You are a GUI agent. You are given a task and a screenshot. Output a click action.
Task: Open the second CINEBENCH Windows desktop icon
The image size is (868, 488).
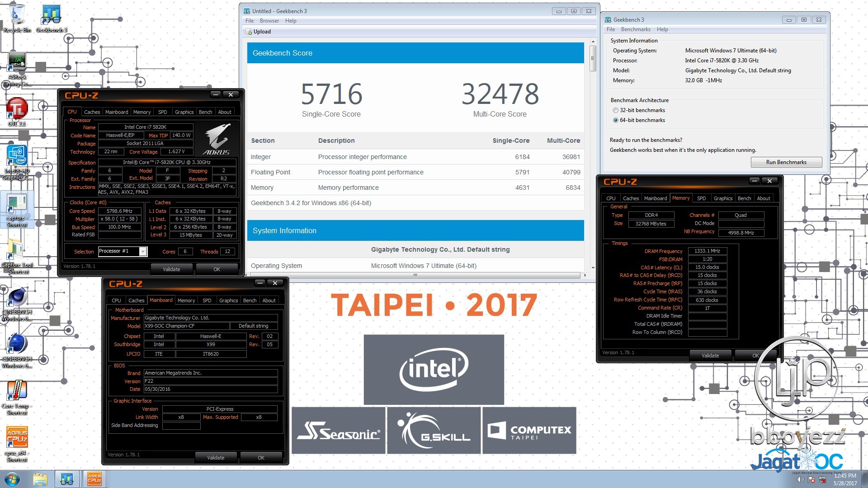[x=17, y=351]
